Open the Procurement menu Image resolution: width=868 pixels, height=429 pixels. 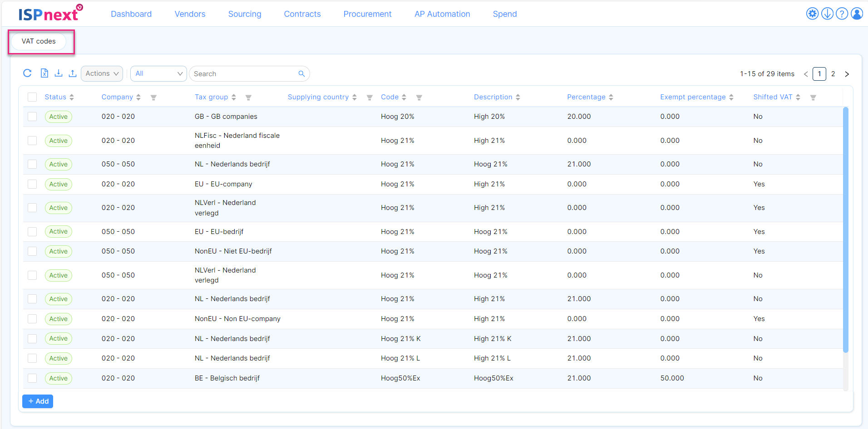[x=367, y=14]
